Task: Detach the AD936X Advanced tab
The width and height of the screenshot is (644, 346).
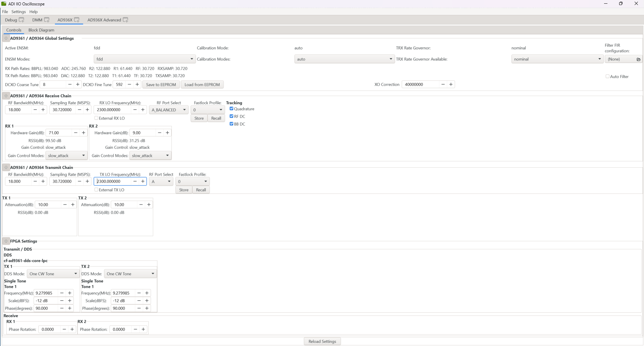Action: pos(126,20)
